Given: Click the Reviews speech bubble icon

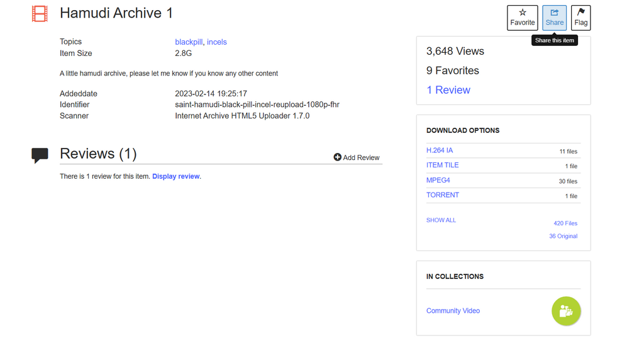Looking at the screenshot, I should (x=40, y=155).
